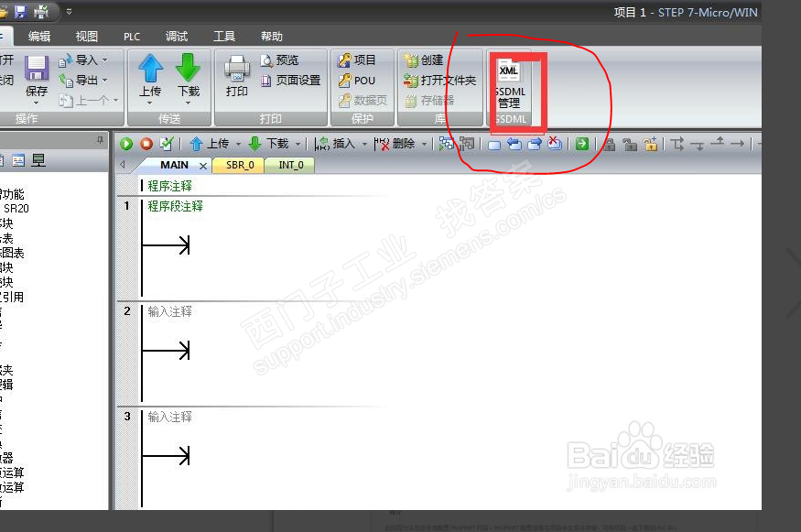
Task: Select the MAIN program tab
Action: click(x=174, y=165)
